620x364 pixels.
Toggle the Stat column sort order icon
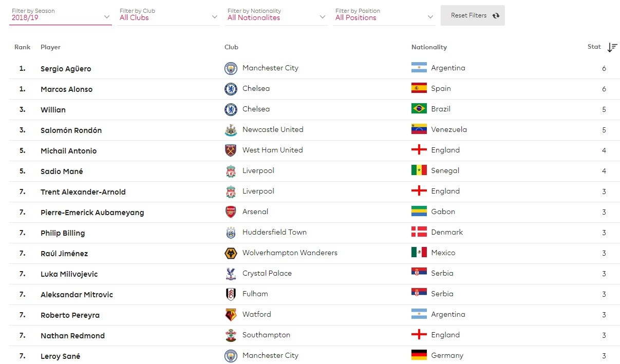[x=612, y=47]
